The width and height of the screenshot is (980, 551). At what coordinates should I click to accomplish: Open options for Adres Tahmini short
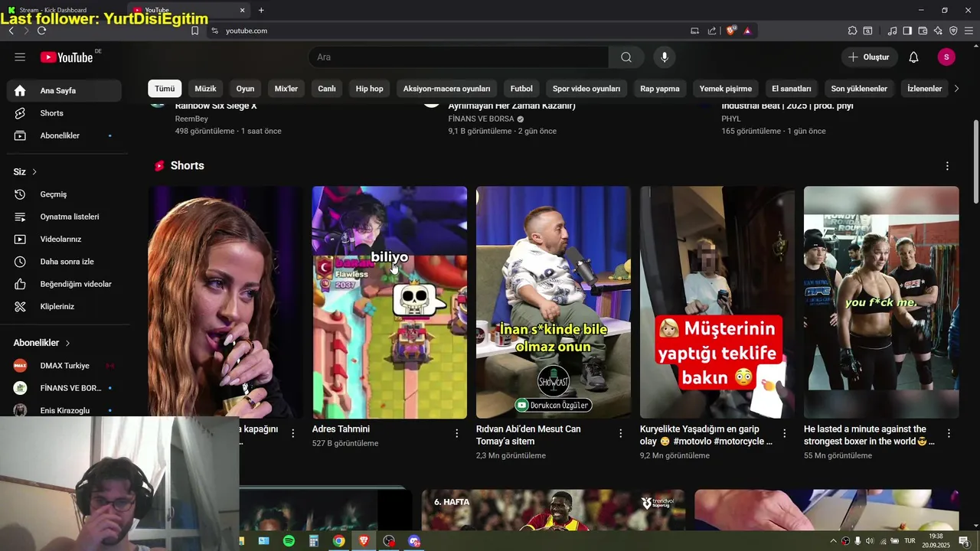tap(457, 433)
